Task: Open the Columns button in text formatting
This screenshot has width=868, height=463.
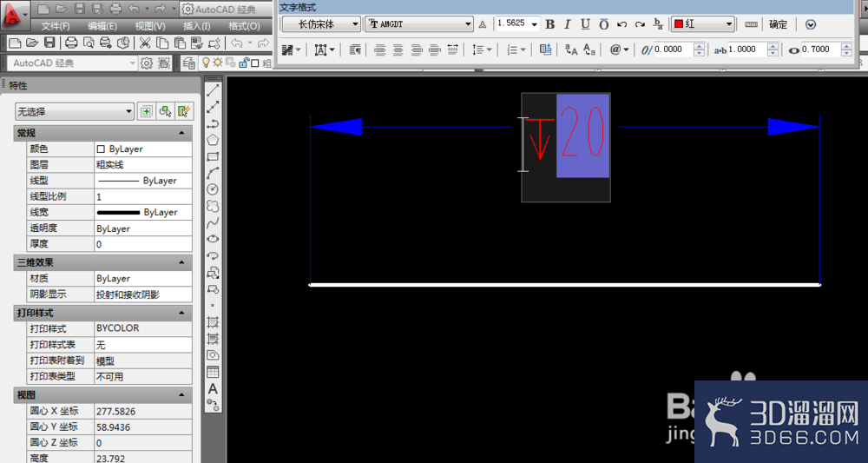Action: (291, 50)
